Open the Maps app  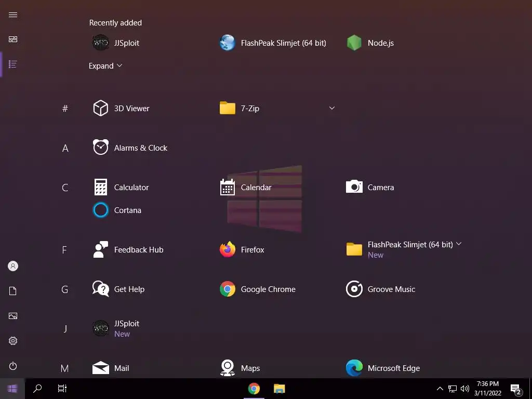pyautogui.click(x=240, y=368)
